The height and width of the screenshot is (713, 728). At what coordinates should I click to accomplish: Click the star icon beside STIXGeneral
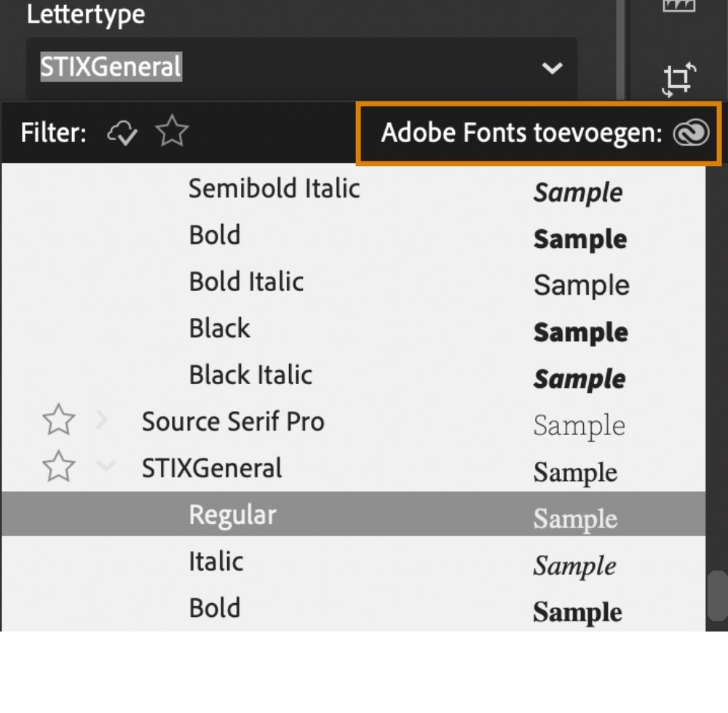58,467
